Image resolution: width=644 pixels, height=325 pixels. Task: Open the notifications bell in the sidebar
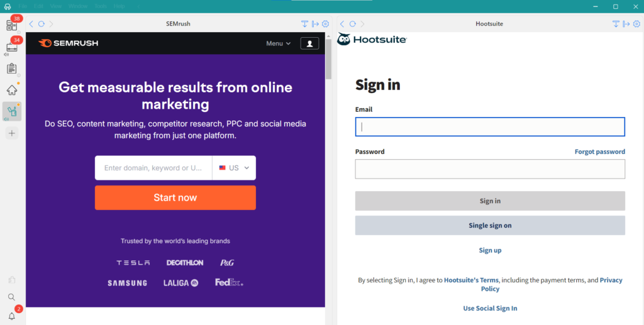11,316
